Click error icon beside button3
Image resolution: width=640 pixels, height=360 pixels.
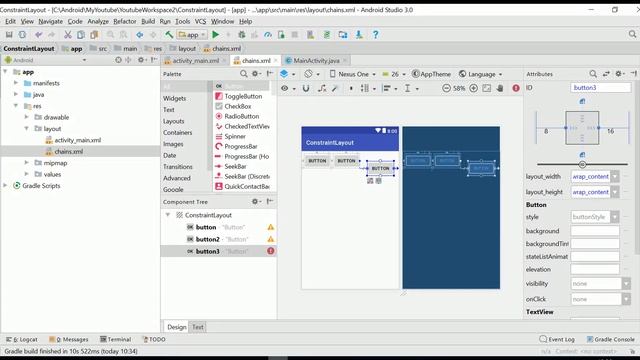coord(271,251)
